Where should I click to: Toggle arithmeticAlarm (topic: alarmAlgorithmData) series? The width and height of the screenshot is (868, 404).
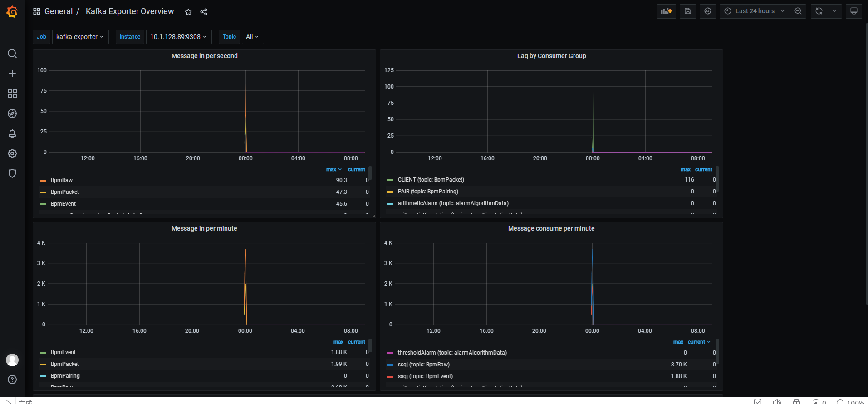click(453, 203)
